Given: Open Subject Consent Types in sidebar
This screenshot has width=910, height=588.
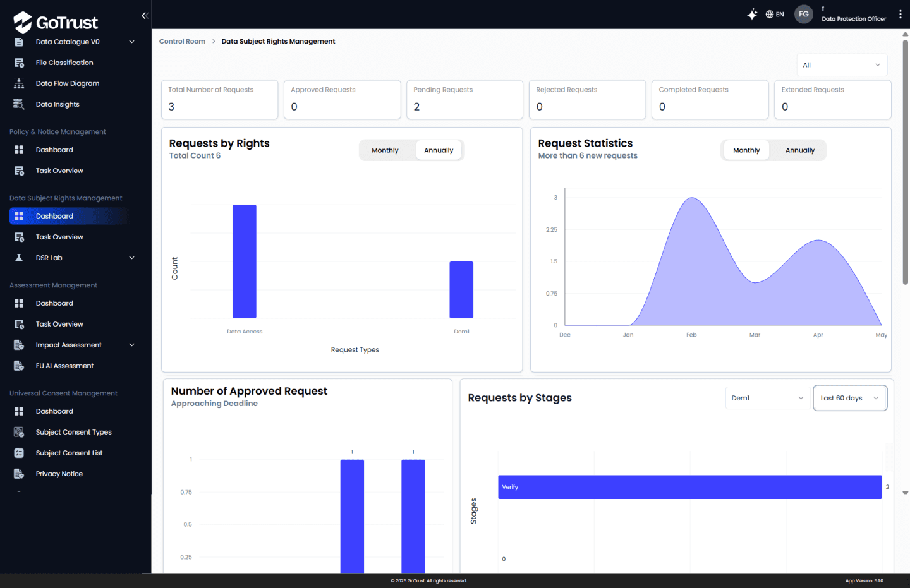Looking at the screenshot, I should coord(73,432).
